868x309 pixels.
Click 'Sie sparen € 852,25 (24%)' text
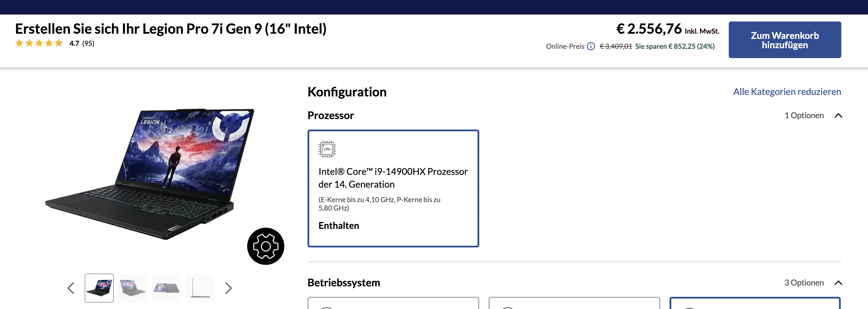[x=674, y=46]
